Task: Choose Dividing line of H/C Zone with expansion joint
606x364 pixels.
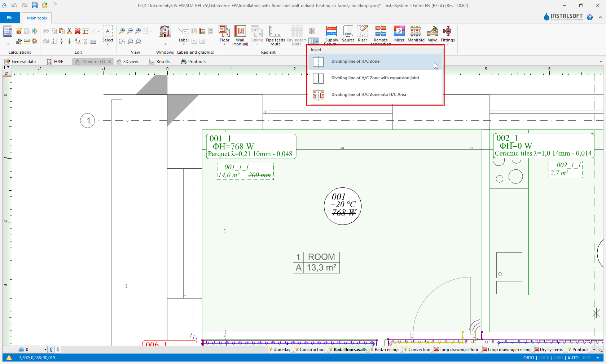Action: [x=375, y=78]
